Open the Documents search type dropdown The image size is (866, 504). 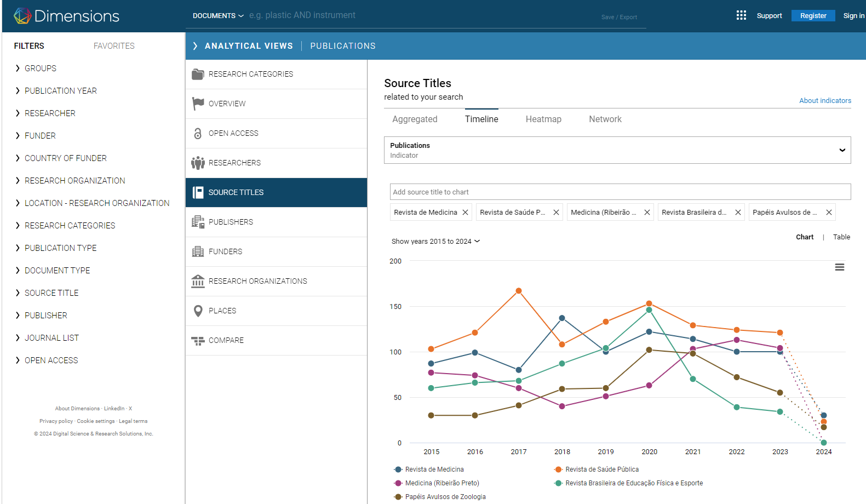pyautogui.click(x=218, y=16)
